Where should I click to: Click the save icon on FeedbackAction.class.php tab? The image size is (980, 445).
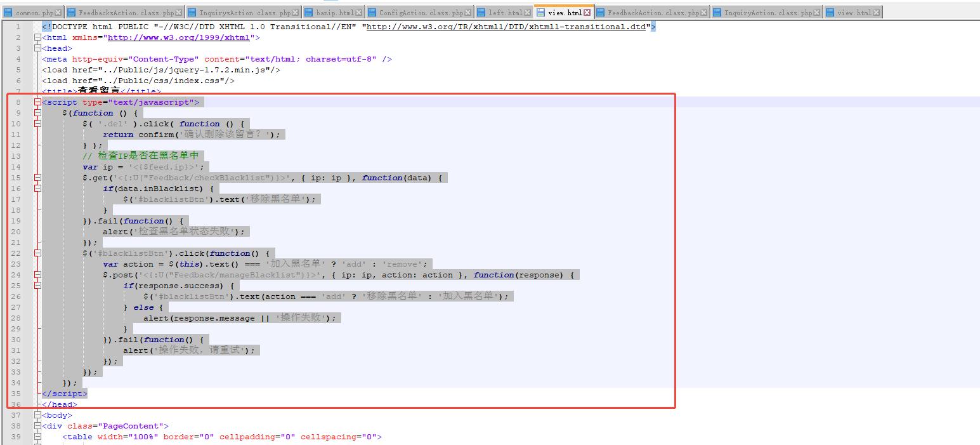point(600,13)
